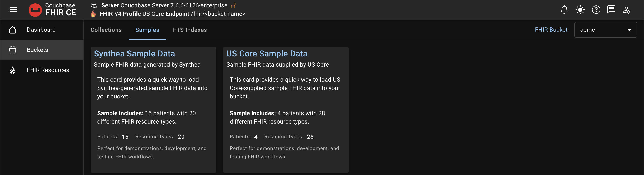
Task: Expand the FHIR Bucket selector arrow
Action: [630, 30]
